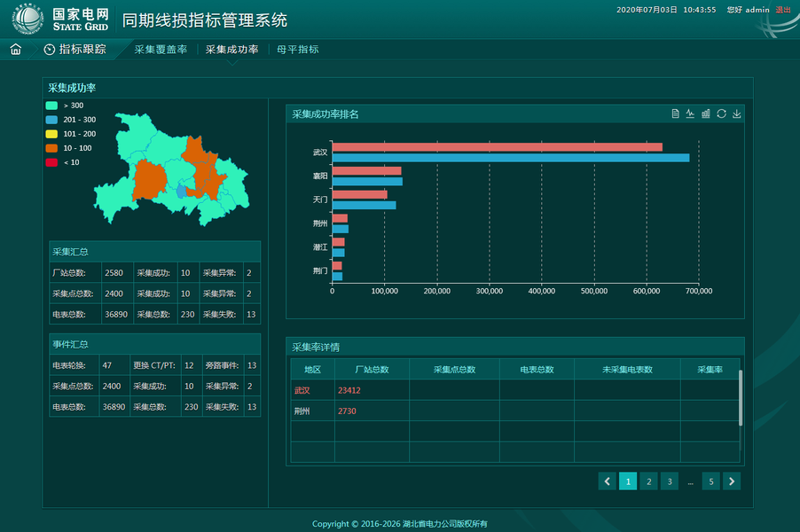800x532 pixels.
Task: Go to next page of details
Action: click(x=732, y=481)
